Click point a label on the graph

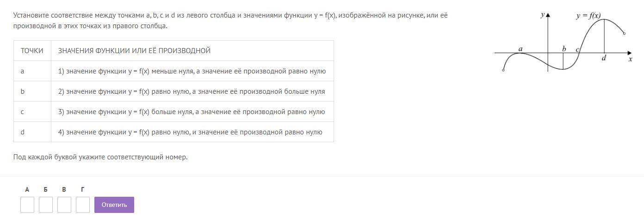click(520, 48)
